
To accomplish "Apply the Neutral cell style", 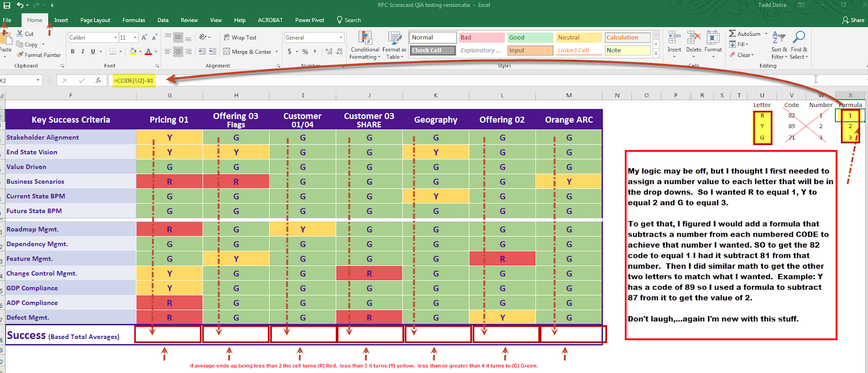I will tap(579, 37).
